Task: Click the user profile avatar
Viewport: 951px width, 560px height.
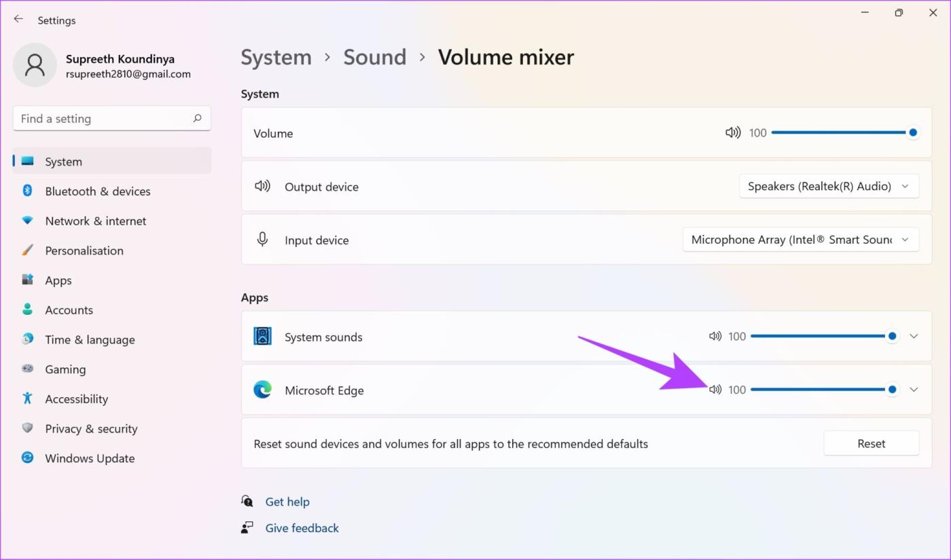Action: click(35, 65)
